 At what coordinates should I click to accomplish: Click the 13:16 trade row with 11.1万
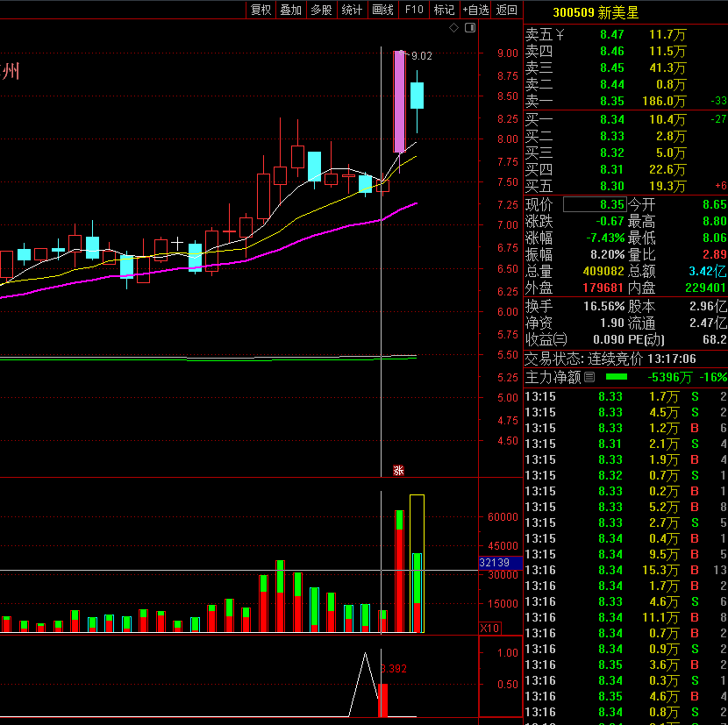pos(625,618)
